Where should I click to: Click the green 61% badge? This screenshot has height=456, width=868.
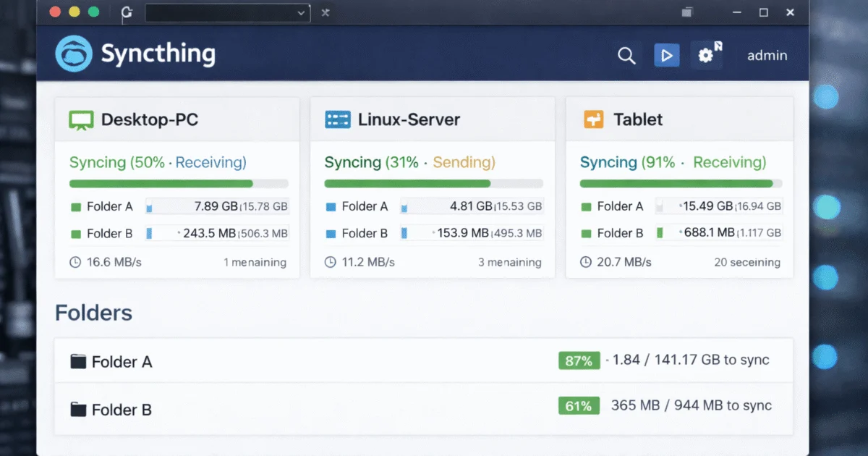click(579, 406)
